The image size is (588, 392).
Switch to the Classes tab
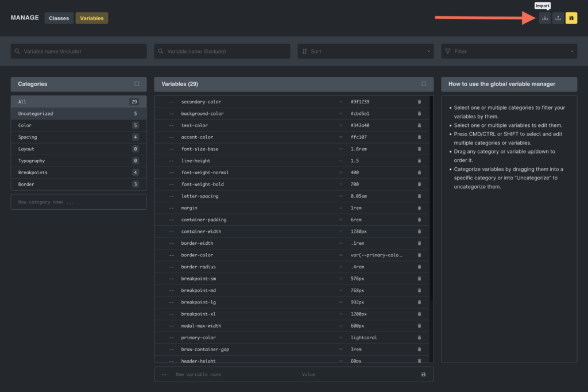pyautogui.click(x=59, y=18)
